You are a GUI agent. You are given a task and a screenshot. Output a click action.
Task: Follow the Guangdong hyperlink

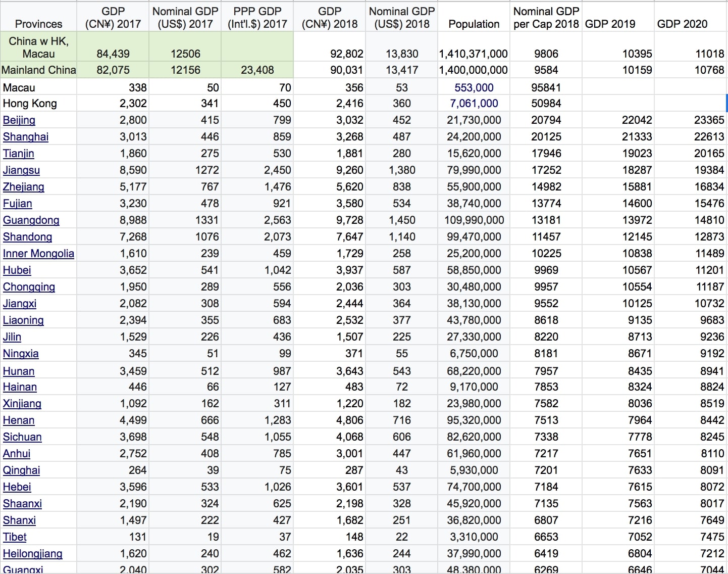pyautogui.click(x=31, y=220)
